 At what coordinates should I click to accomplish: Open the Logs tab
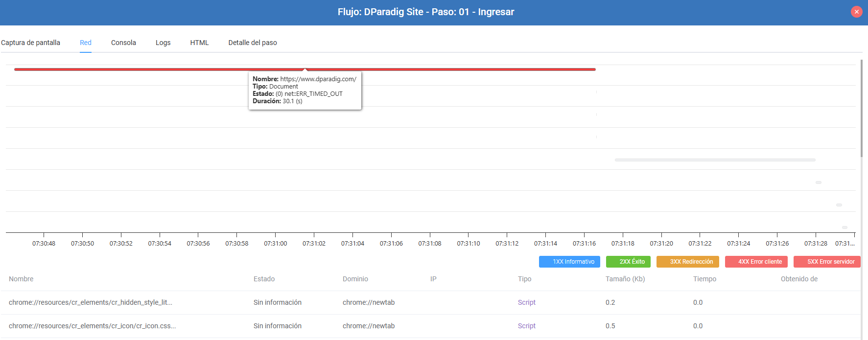(163, 43)
